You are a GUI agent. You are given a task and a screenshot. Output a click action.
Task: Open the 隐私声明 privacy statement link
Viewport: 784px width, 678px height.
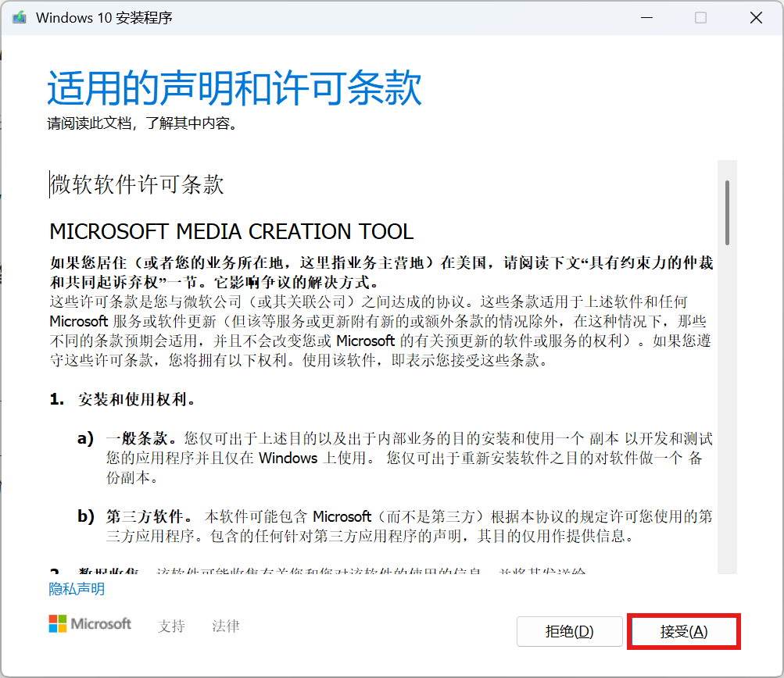click(77, 589)
